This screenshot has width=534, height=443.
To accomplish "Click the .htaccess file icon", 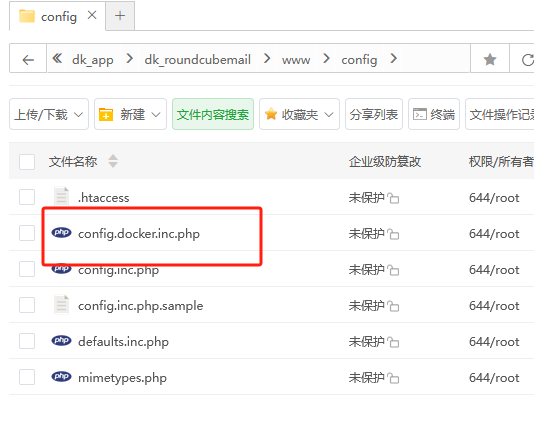I will pyautogui.click(x=62, y=196).
